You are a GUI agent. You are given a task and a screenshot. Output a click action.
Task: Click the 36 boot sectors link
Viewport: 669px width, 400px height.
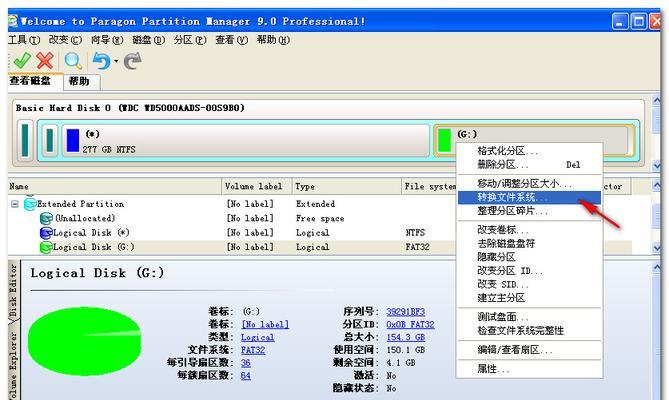coord(245,363)
